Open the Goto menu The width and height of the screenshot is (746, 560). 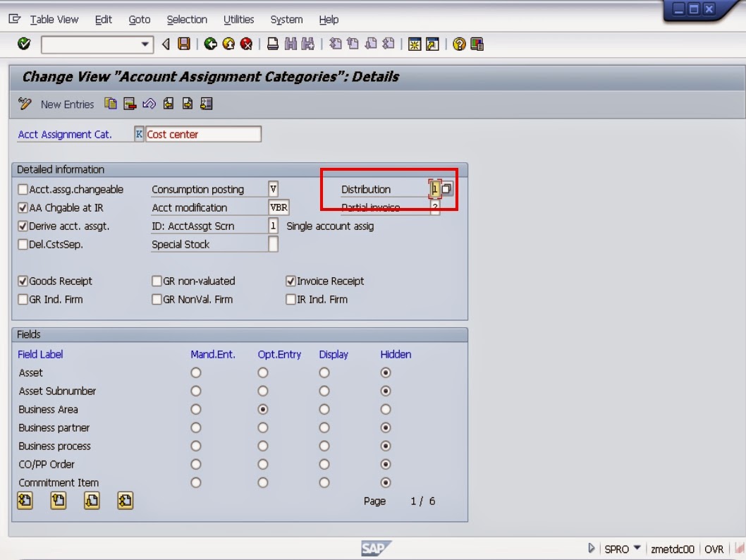click(x=140, y=20)
